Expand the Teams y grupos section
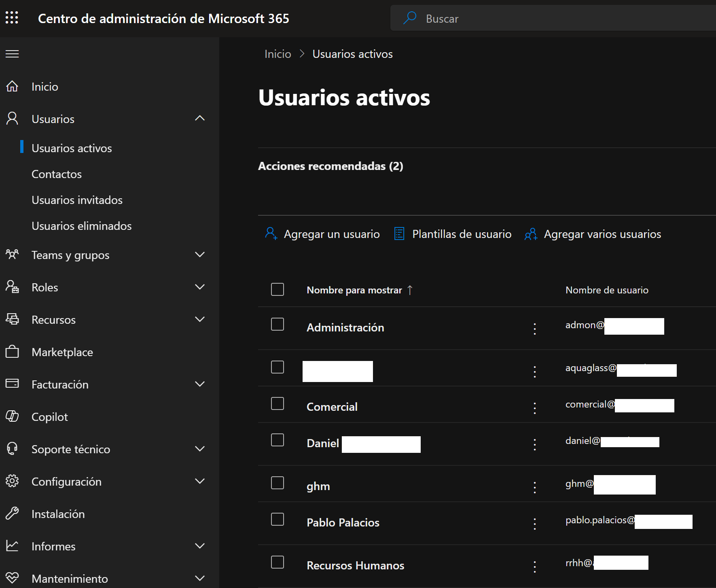The width and height of the screenshot is (716, 588). (200, 255)
